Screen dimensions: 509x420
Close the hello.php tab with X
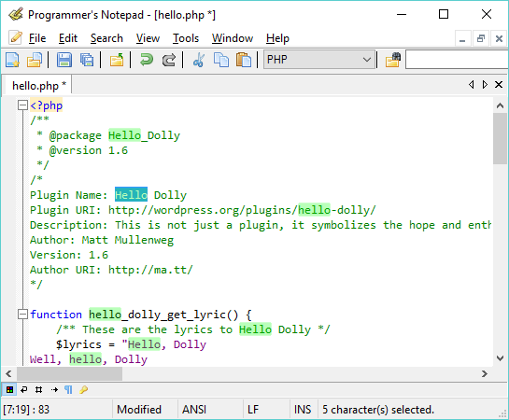pyautogui.click(x=499, y=85)
